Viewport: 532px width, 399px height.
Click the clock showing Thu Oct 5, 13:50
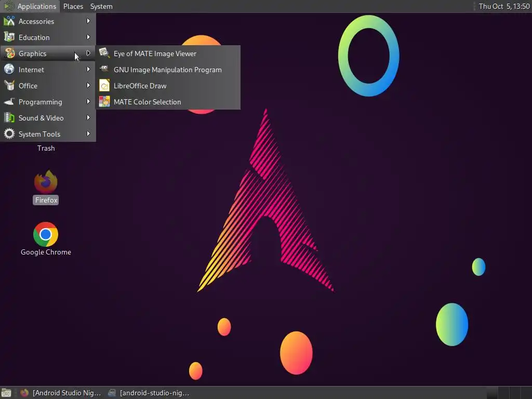click(x=504, y=6)
